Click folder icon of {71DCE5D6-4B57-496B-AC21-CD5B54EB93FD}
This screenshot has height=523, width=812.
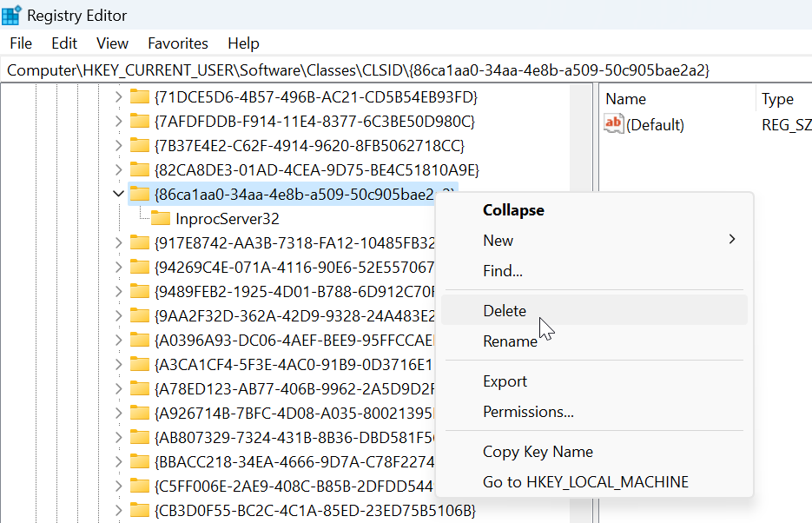click(139, 96)
